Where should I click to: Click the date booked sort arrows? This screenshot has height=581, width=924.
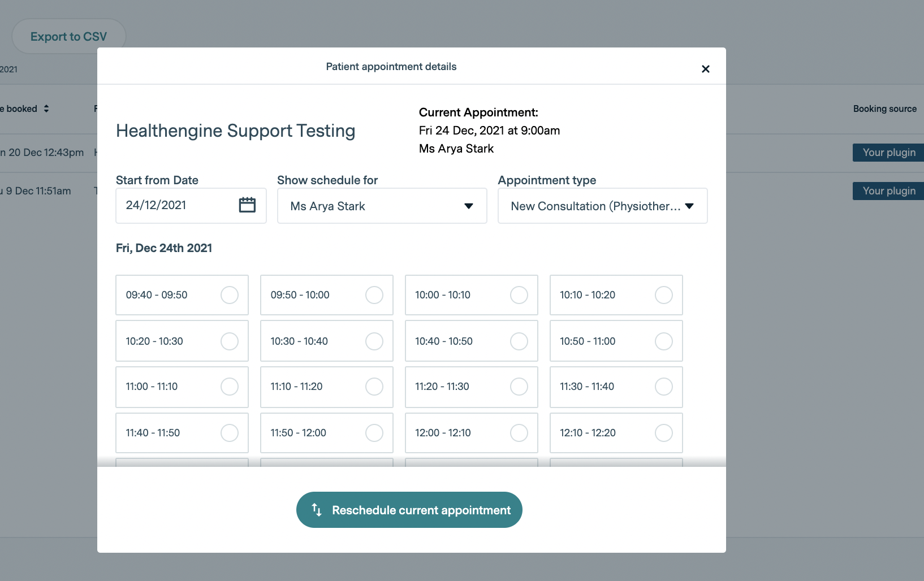46,109
